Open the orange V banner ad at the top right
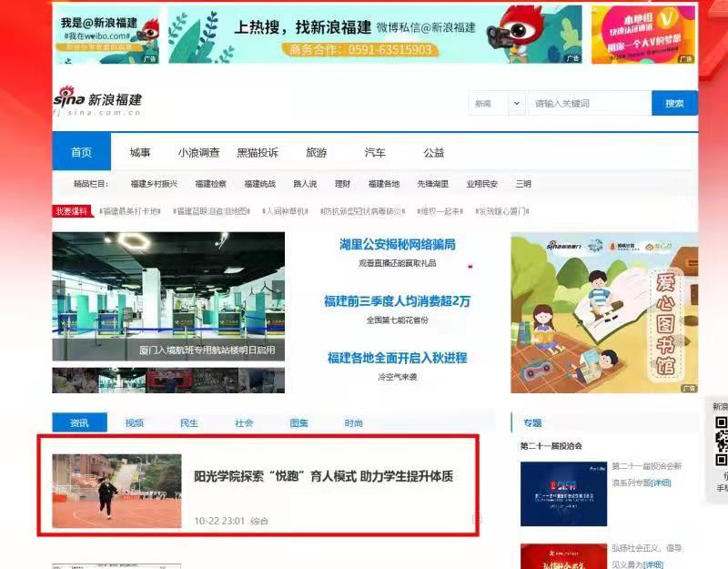The image size is (728, 569). (x=643, y=35)
